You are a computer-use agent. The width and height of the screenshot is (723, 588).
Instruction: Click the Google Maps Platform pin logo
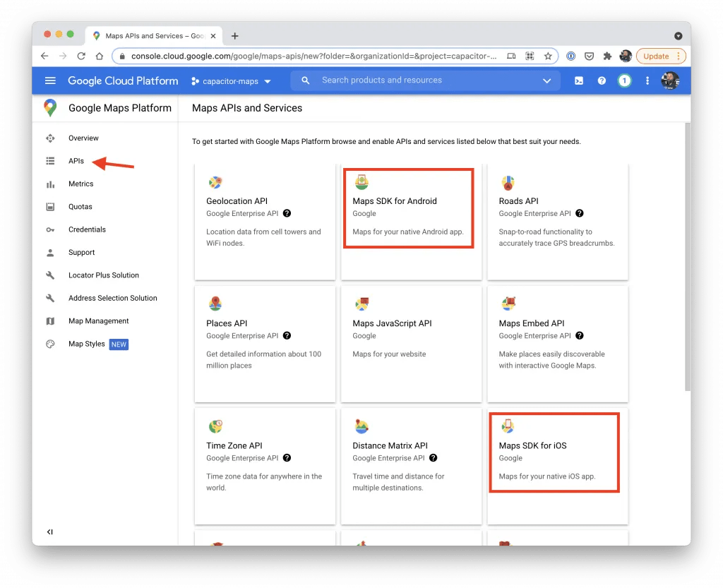[x=49, y=108]
